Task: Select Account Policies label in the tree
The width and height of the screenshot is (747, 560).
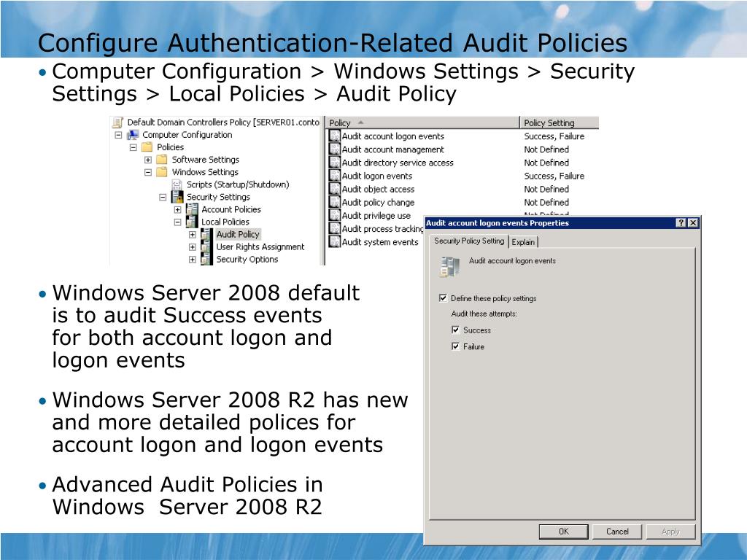Action: (231, 209)
